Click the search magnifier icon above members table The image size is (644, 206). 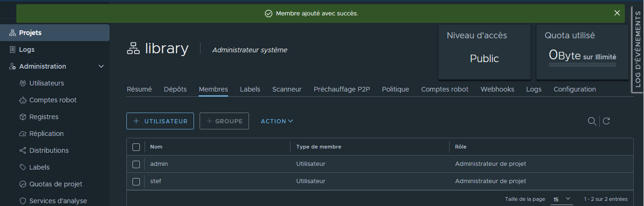(591, 121)
